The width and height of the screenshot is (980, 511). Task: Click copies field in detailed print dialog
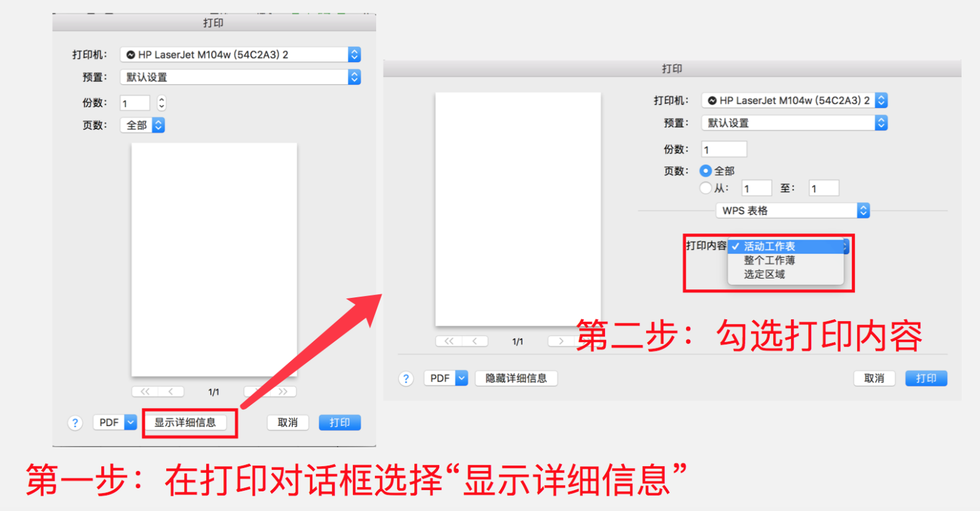point(724,149)
